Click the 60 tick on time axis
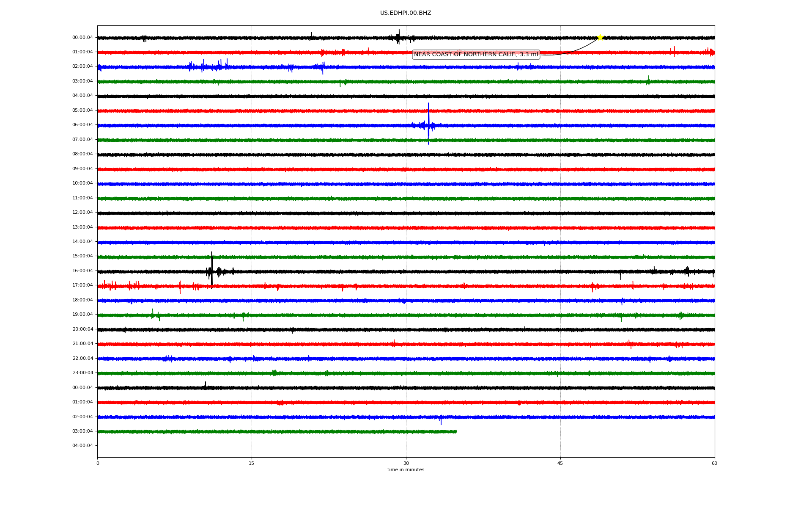The image size is (812, 508). (x=714, y=463)
